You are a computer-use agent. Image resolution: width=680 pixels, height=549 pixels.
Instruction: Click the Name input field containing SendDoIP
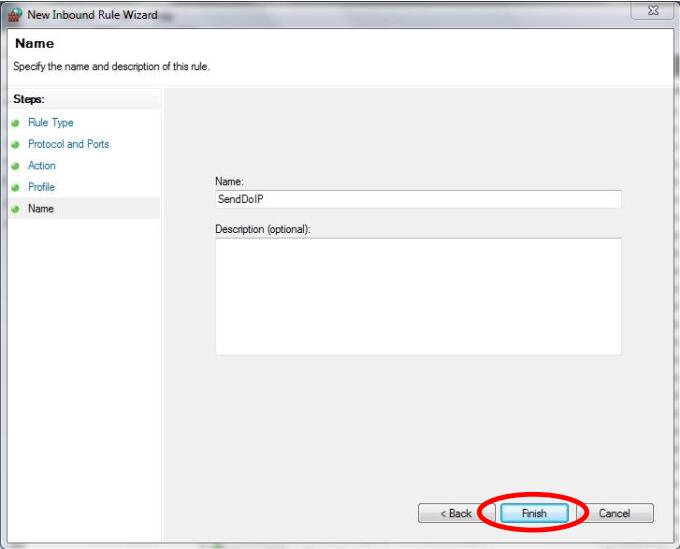click(x=418, y=199)
